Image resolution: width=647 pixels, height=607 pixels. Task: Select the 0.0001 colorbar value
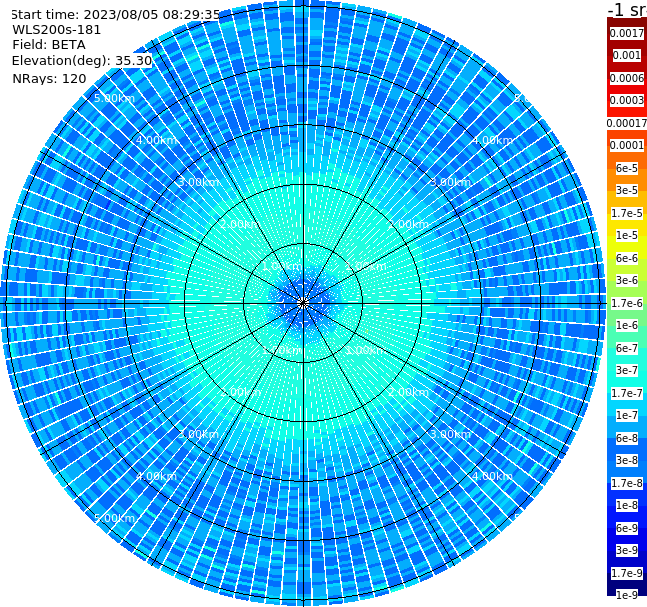pyautogui.click(x=627, y=145)
